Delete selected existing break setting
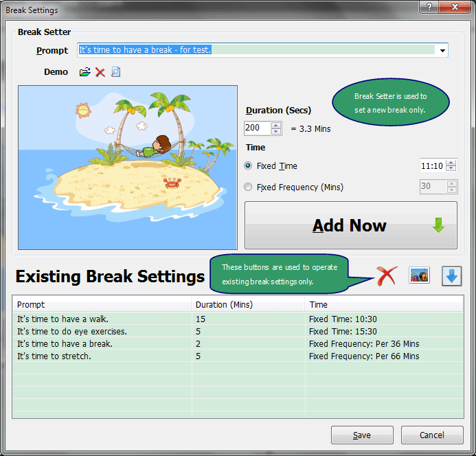Image resolution: width=476 pixels, height=456 pixels. click(x=387, y=275)
